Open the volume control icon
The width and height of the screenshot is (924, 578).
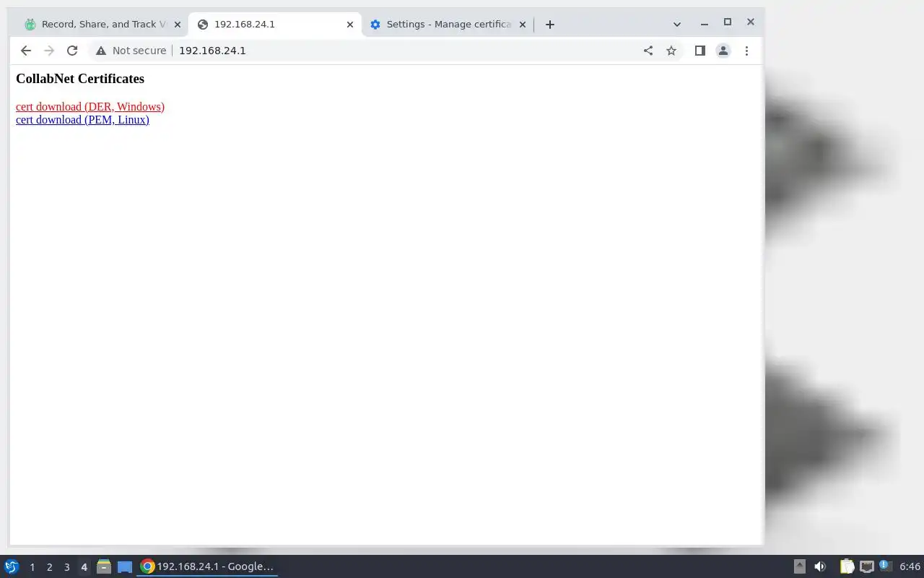[x=820, y=566]
